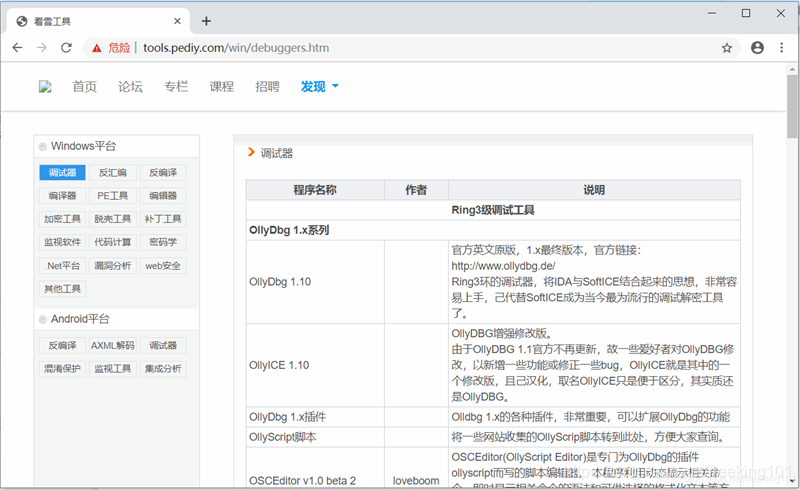Screen dimensions: 800x490
Task: Click the scrollbar up arrow
Action: (792, 69)
